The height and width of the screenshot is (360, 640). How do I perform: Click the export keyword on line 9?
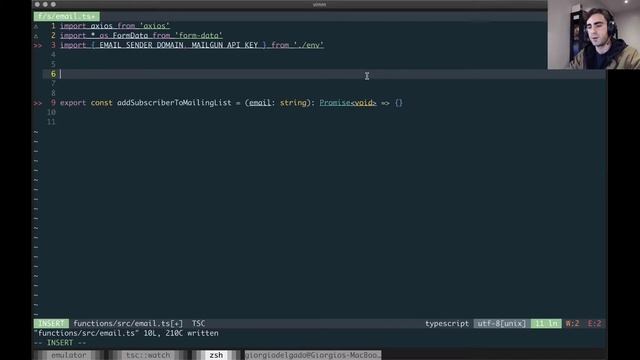(x=73, y=103)
